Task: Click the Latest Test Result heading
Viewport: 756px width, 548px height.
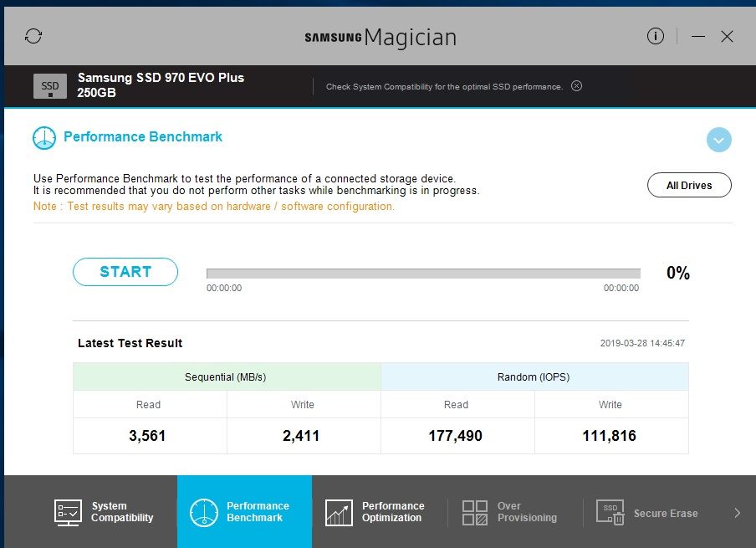Action: (x=130, y=343)
